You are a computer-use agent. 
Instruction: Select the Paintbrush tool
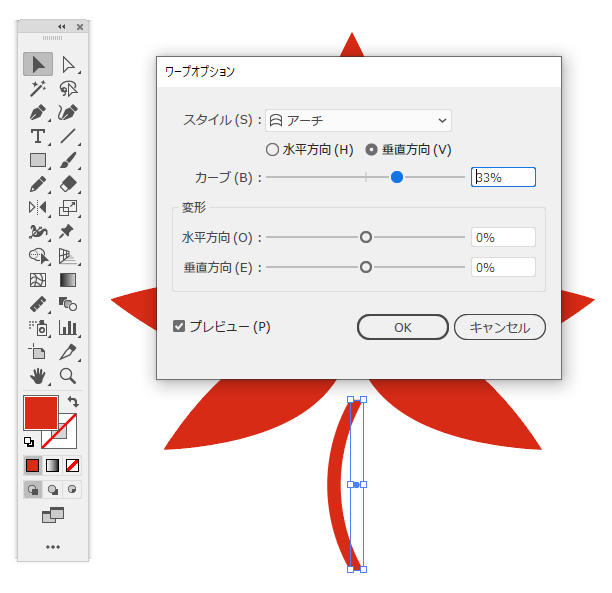68,160
